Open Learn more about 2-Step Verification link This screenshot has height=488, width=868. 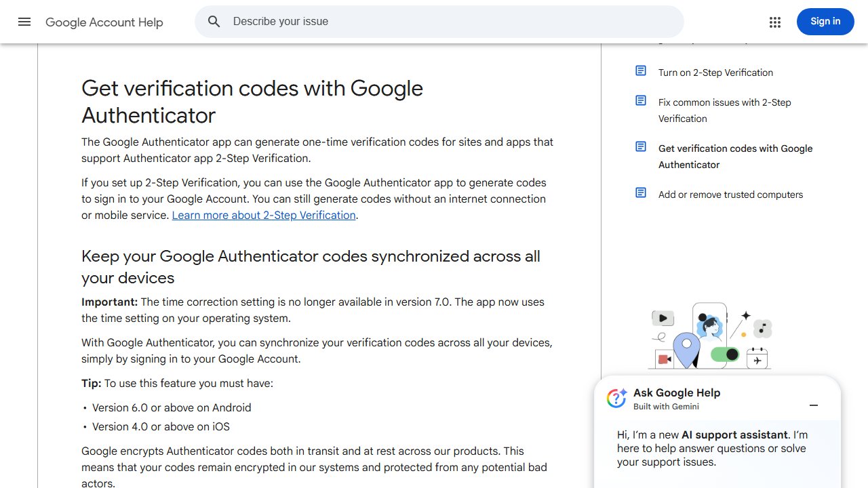coord(264,215)
